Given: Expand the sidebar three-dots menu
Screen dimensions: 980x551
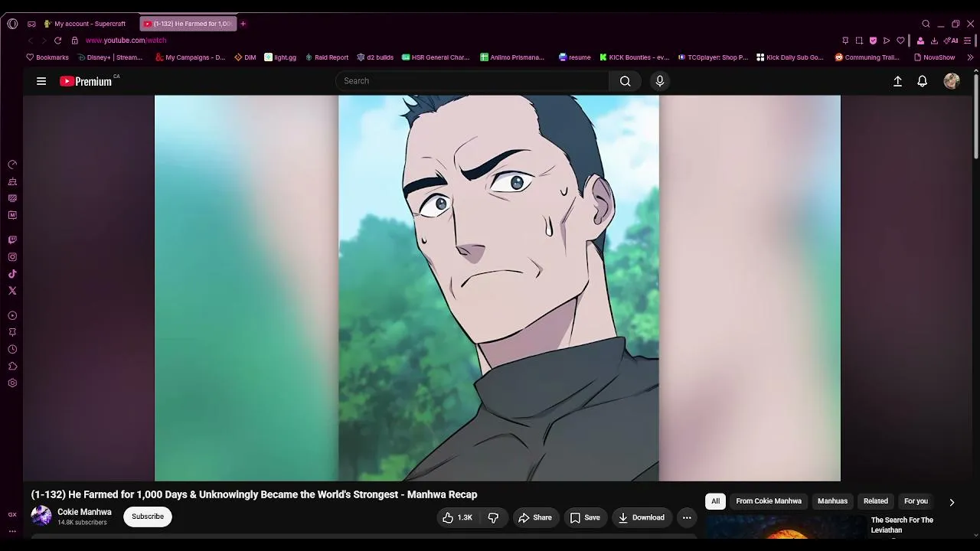Looking at the screenshot, I should (x=12, y=530).
